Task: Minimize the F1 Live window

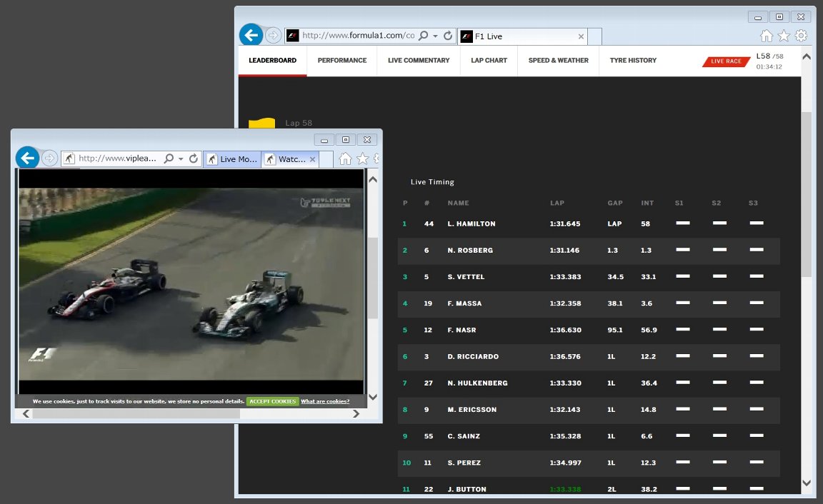Action: click(758, 17)
